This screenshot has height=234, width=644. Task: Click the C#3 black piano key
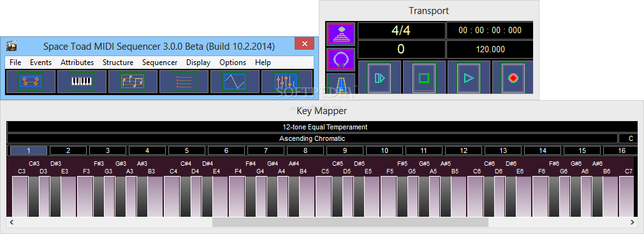(x=34, y=196)
